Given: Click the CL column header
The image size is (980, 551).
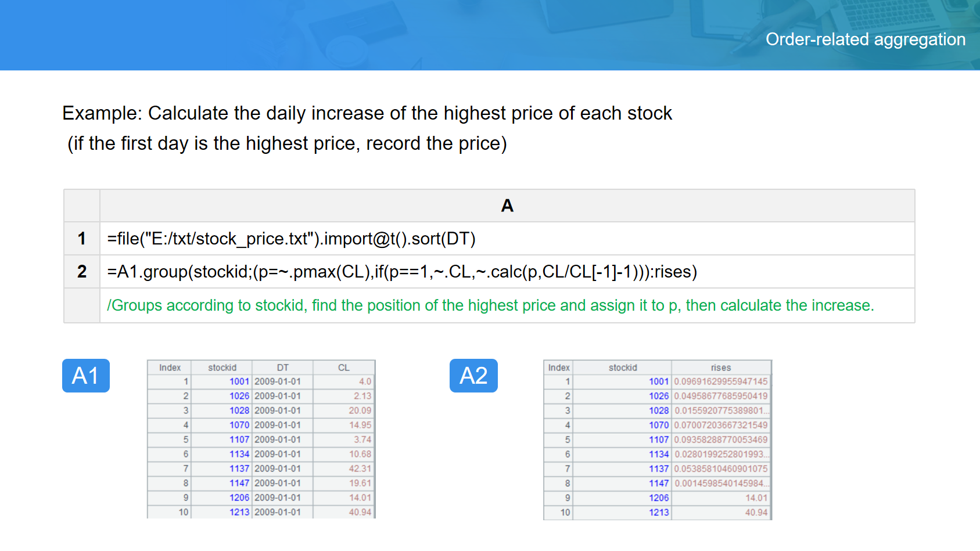Looking at the screenshot, I should click(x=344, y=368).
